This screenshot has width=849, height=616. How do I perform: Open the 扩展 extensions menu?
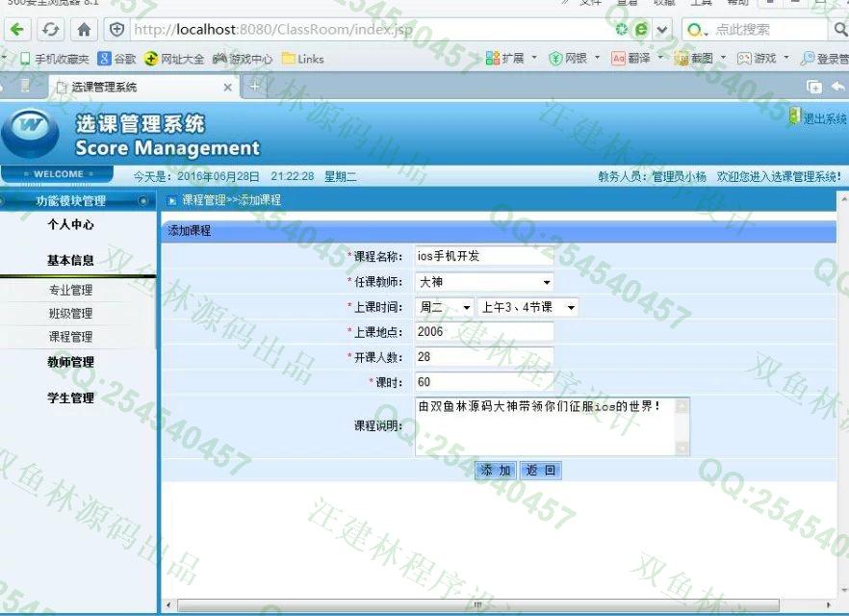(x=510, y=58)
